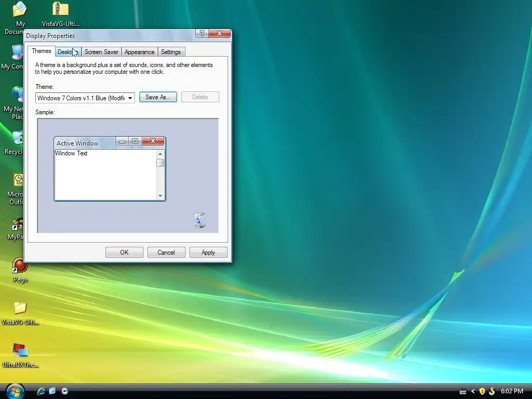Click the sample window's close button
The width and height of the screenshot is (532, 399).
[153, 141]
